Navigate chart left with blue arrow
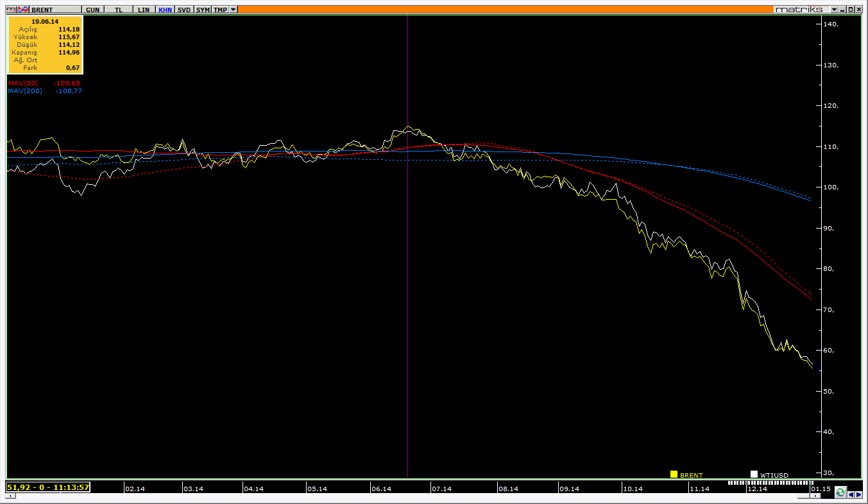The height and width of the screenshot is (504, 868). point(851,495)
